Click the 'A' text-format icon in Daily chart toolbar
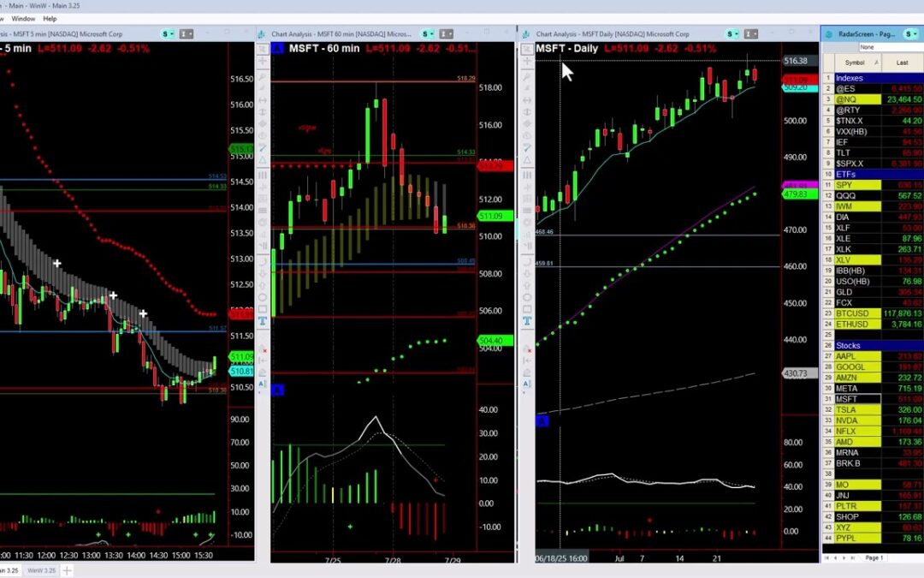 pyautogui.click(x=527, y=384)
